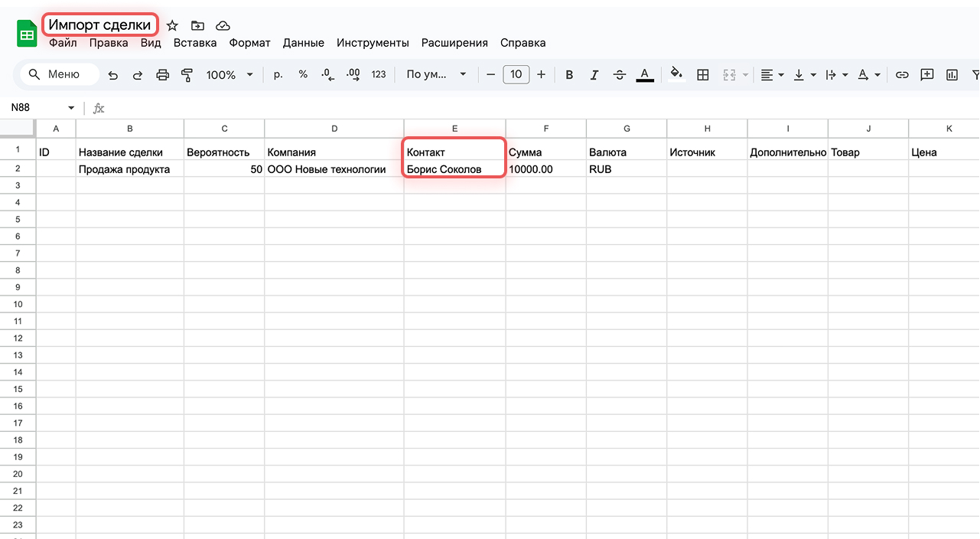Open the По ум... font dropdown
The width and height of the screenshot is (980, 539).
[x=436, y=74]
